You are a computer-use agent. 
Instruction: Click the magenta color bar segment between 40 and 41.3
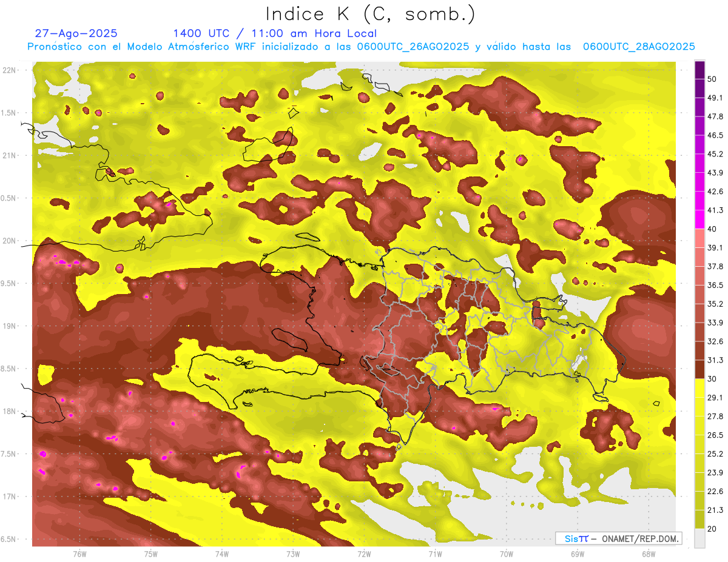point(699,219)
